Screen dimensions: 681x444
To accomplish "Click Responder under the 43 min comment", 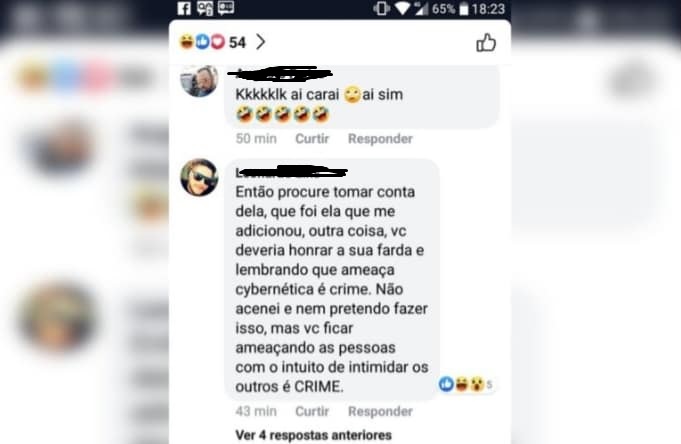I will 380,411.
